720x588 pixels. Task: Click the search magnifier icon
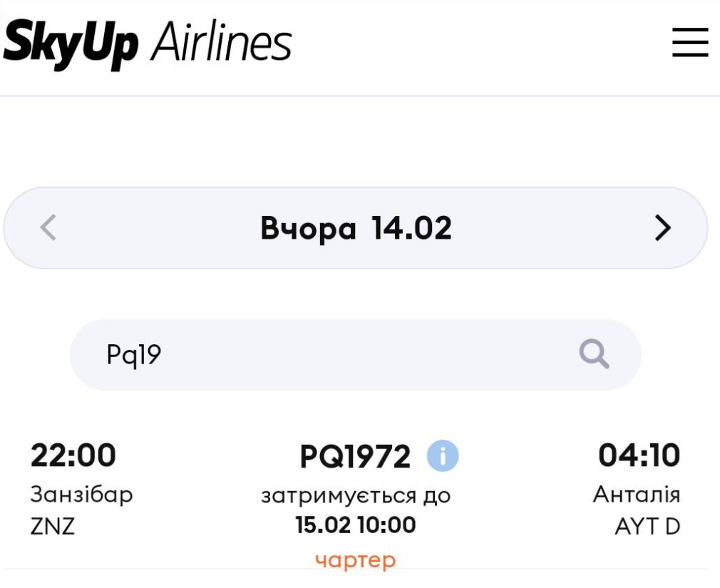pyautogui.click(x=595, y=354)
